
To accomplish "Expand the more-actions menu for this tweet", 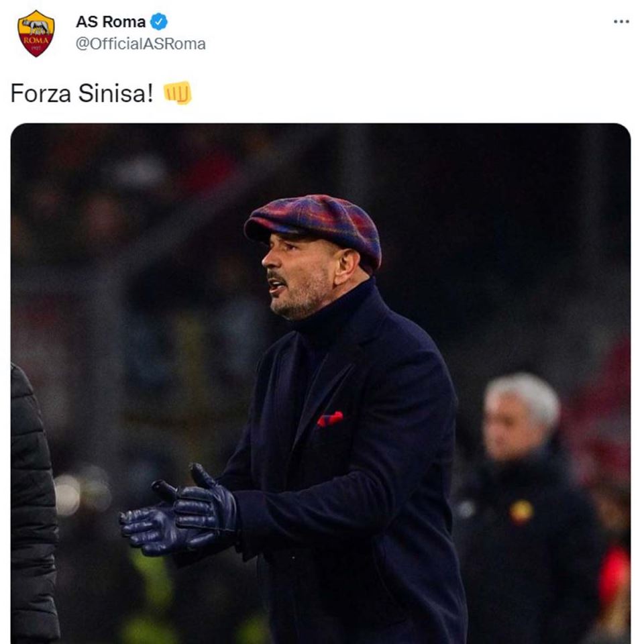I will [x=621, y=21].
